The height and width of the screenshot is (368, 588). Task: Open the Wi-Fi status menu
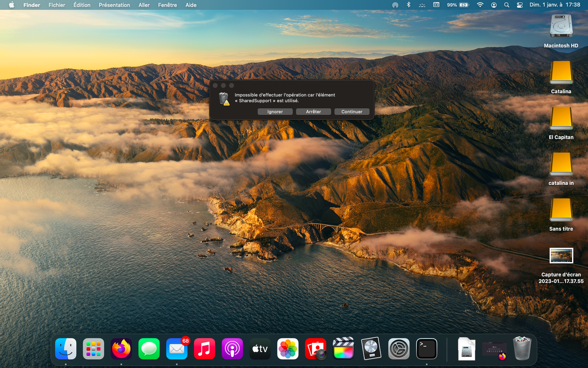tap(480, 5)
